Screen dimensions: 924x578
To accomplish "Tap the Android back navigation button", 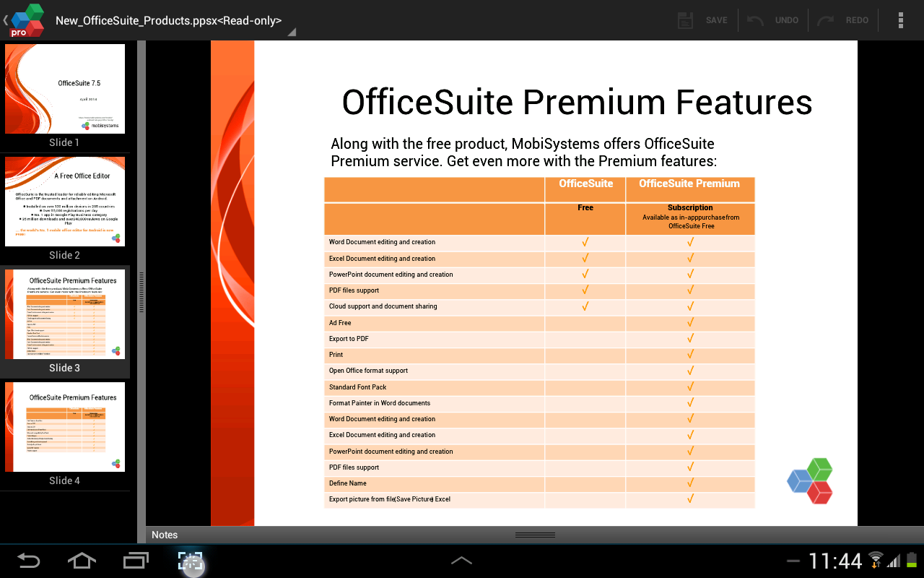I will pos(29,561).
